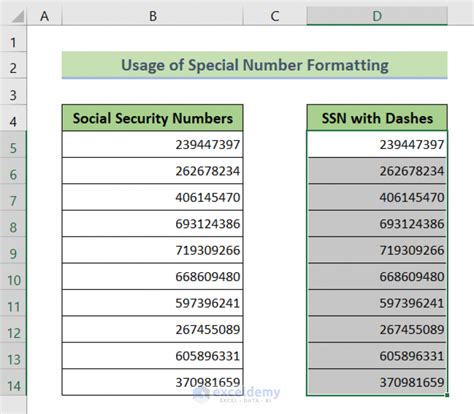
Task: Select cell B7 containing 406145470
Action: pos(153,197)
